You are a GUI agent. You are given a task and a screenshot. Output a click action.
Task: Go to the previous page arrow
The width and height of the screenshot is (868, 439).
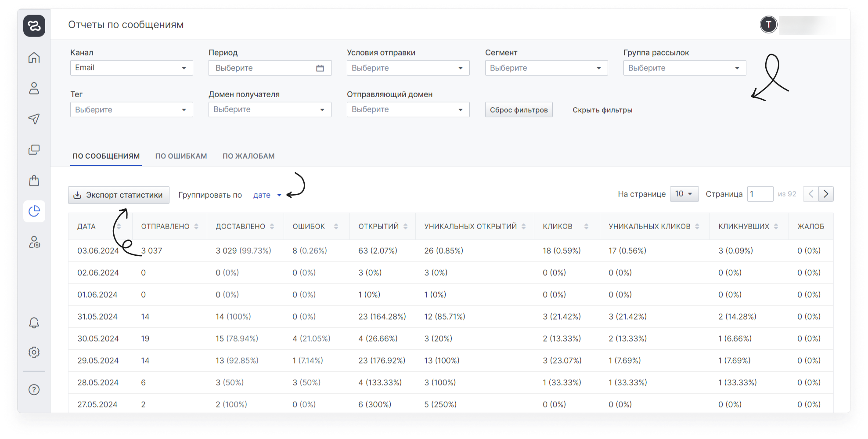(x=811, y=194)
